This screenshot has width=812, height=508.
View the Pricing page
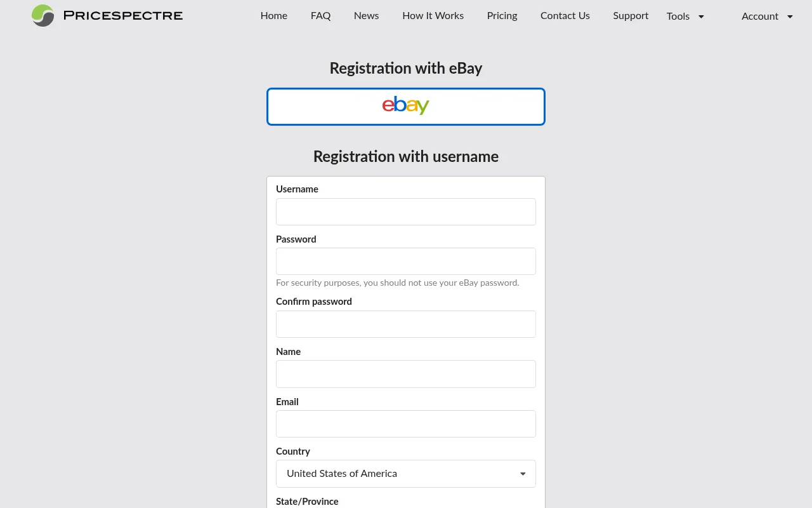point(502,16)
